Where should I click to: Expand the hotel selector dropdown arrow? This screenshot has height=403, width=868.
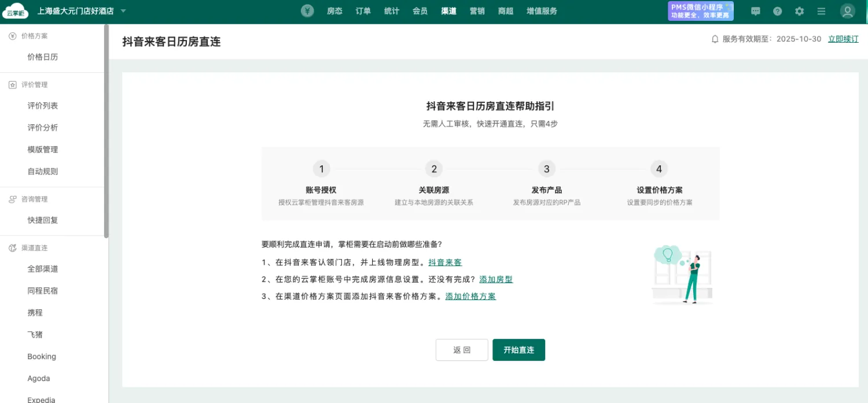123,11
